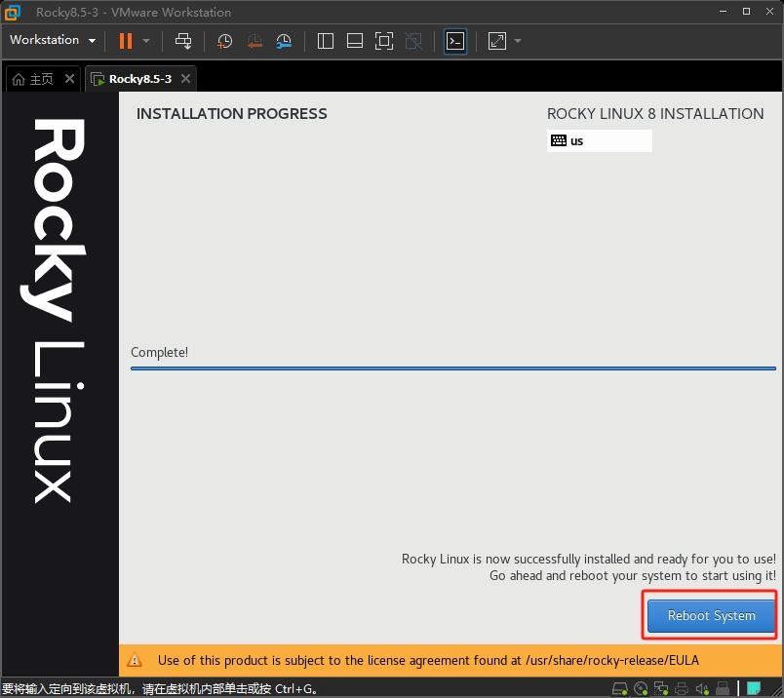Click the Reboot System button
This screenshot has height=698, width=784.
pyautogui.click(x=711, y=615)
